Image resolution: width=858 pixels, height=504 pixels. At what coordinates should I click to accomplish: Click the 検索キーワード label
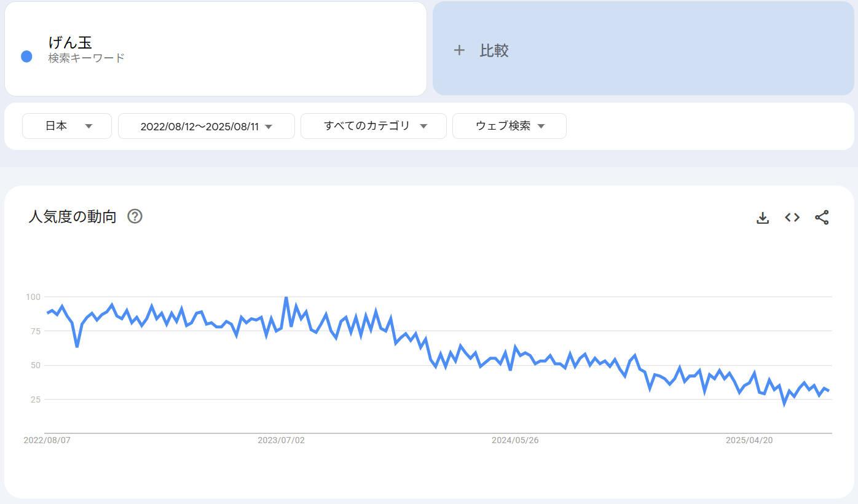(x=87, y=58)
